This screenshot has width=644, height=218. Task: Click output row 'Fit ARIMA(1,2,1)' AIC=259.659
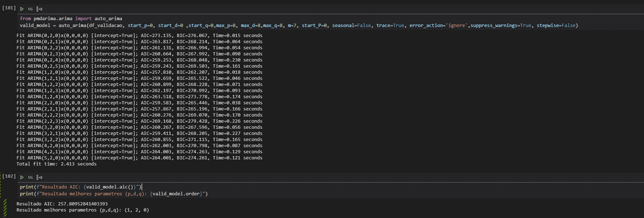[139, 78]
